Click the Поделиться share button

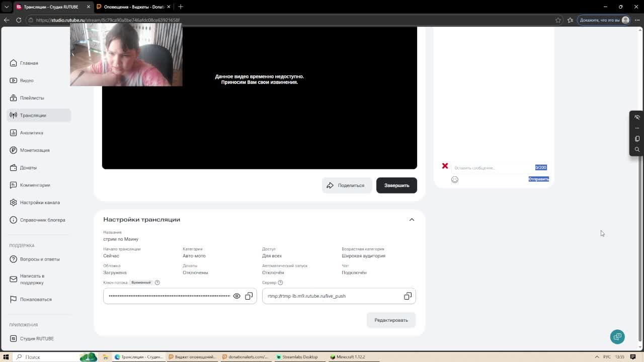tap(347, 186)
